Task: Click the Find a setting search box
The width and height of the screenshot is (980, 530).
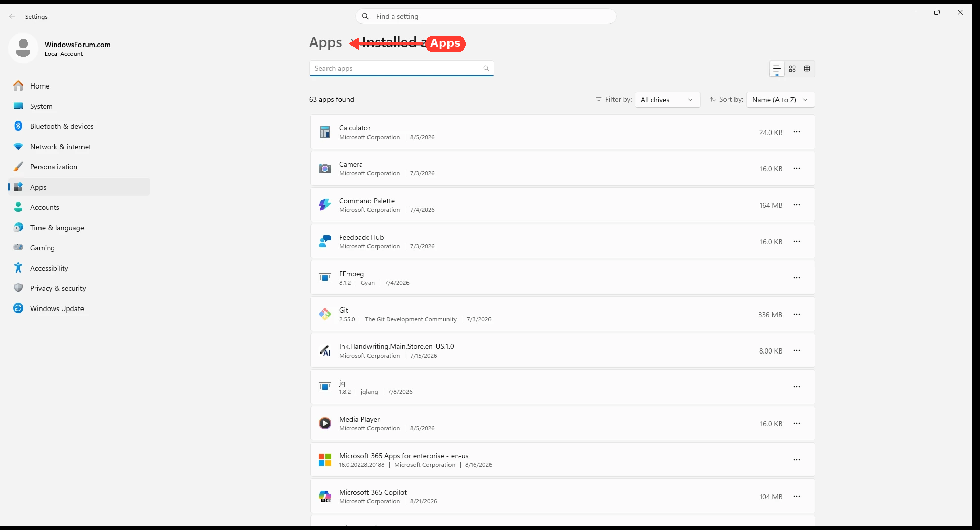Action: point(486,16)
